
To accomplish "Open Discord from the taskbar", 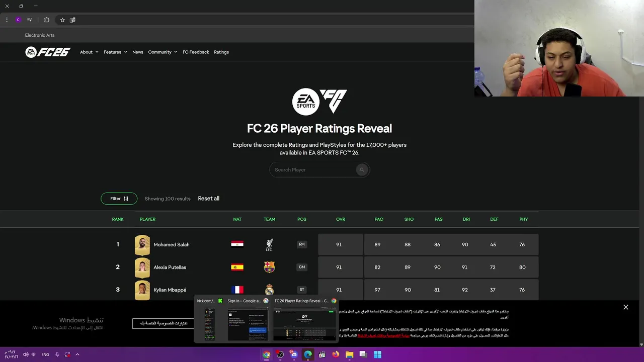I will (294, 354).
